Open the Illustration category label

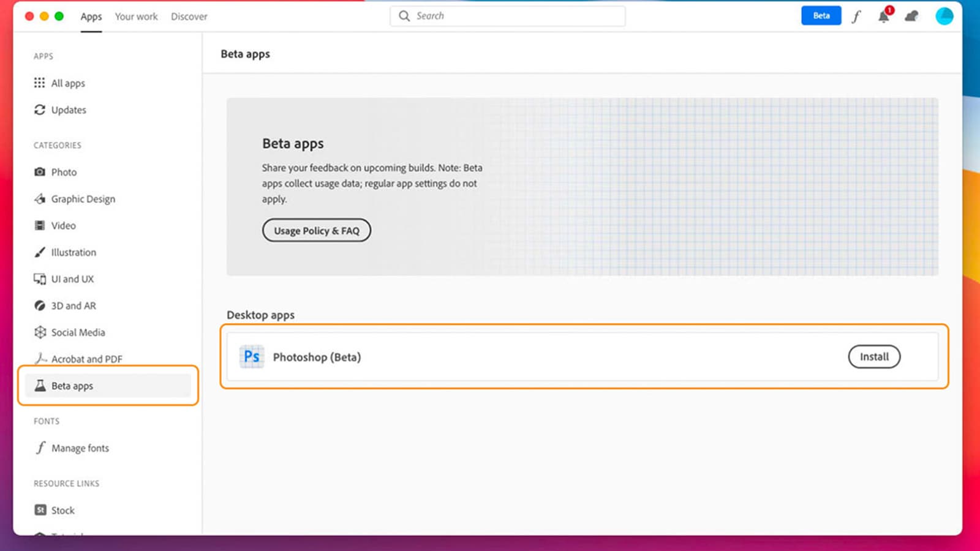point(73,252)
